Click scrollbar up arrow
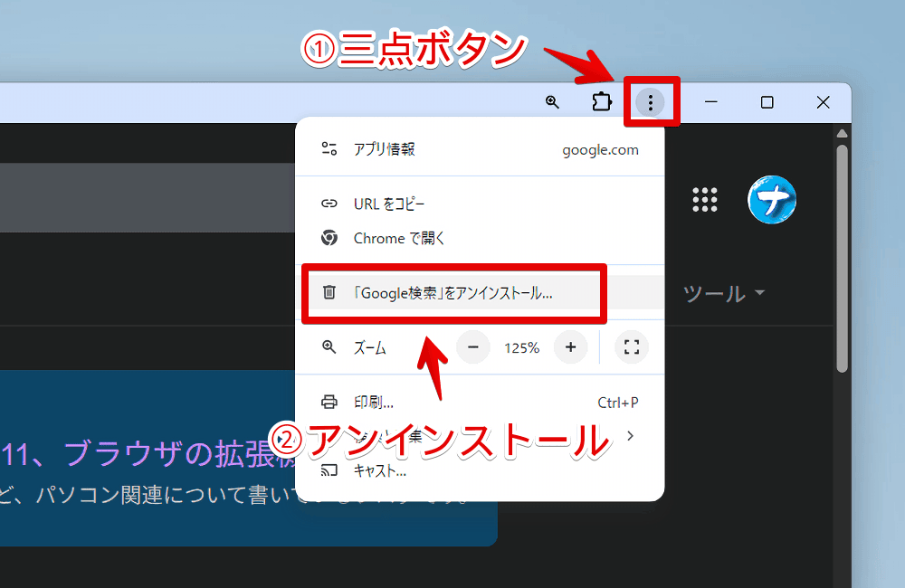The height and width of the screenshot is (588, 905). 842,133
